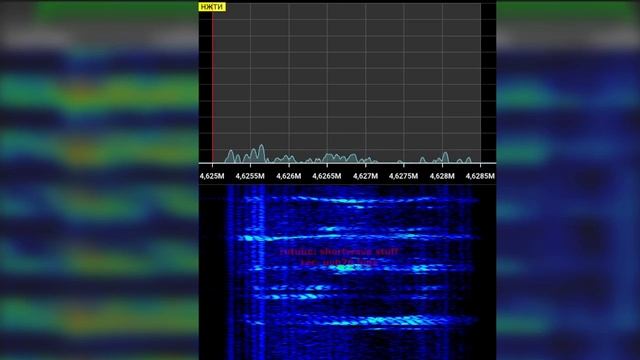This screenshot has height=360, width=640.
Task: Click the yellow НЖТИ station label
Action: pos(212,7)
